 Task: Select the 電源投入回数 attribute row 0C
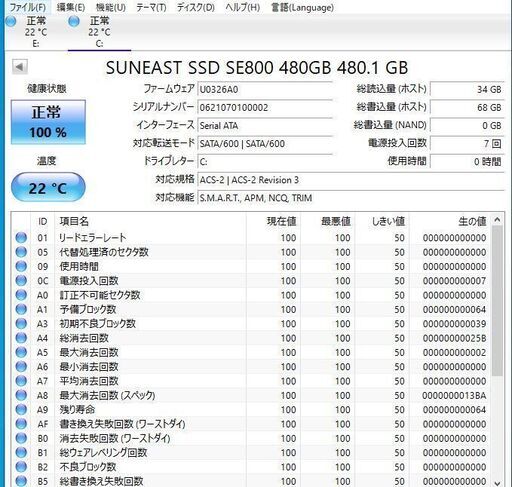251,281
